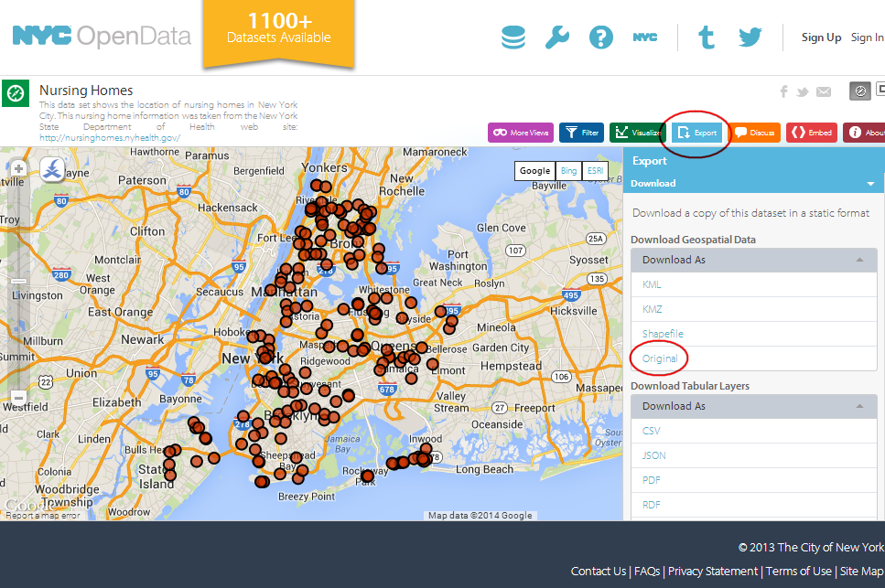Click the NYC OpenData logo

102,36
